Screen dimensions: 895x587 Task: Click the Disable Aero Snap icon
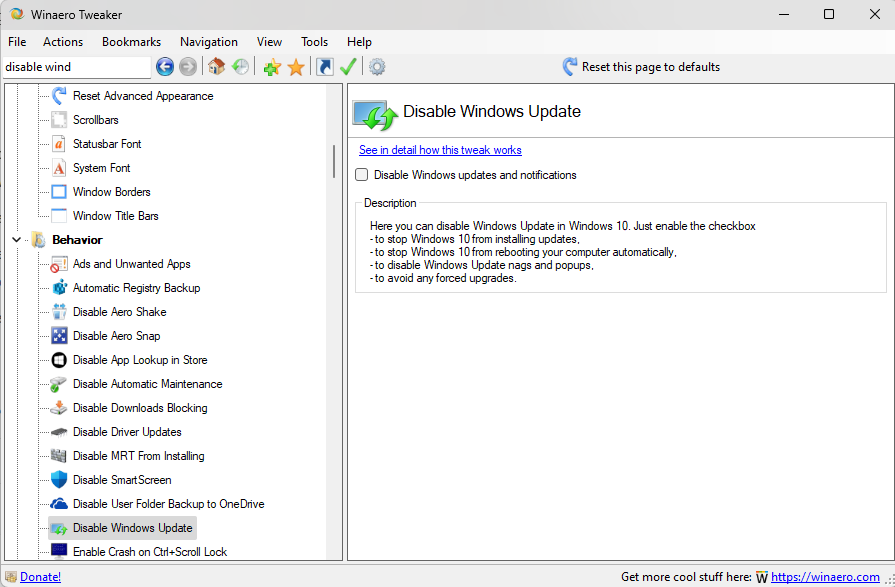tap(59, 336)
